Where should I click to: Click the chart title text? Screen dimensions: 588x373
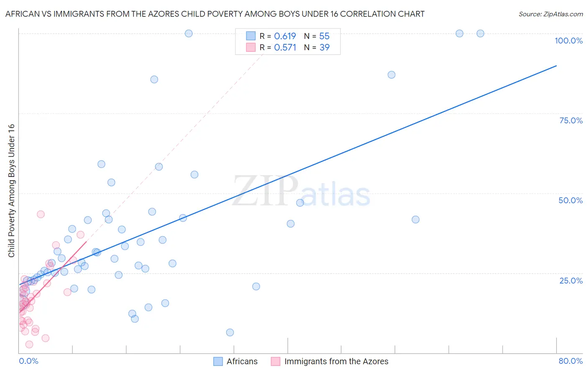click(215, 14)
